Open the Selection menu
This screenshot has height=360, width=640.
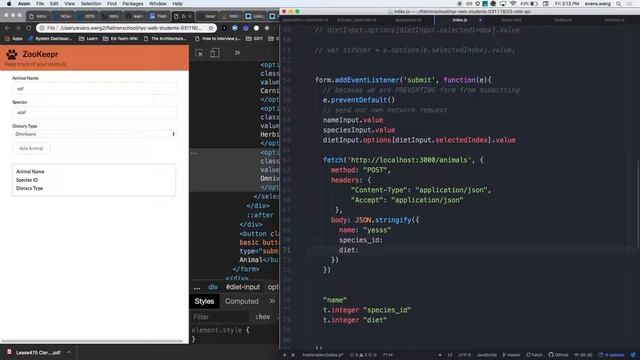pos(91,4)
